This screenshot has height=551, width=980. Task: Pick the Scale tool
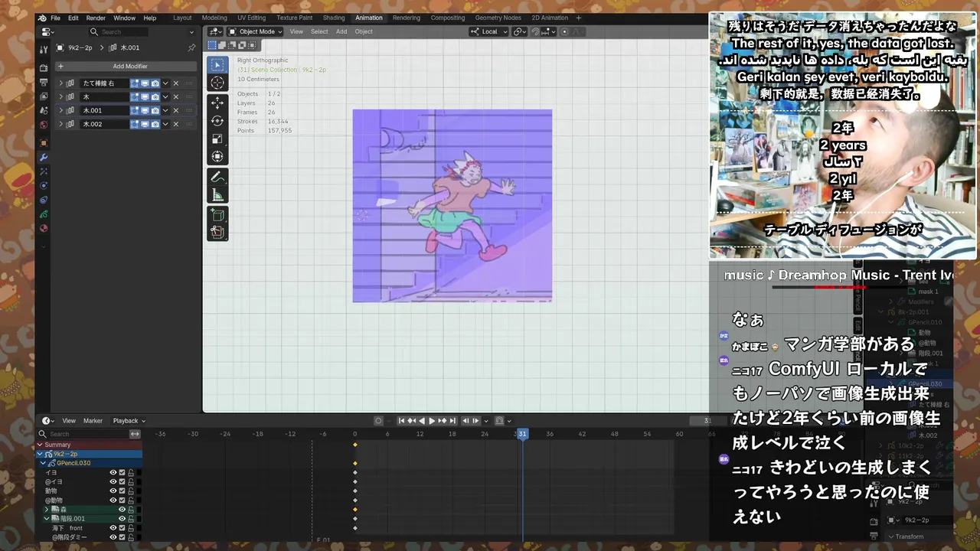point(217,139)
